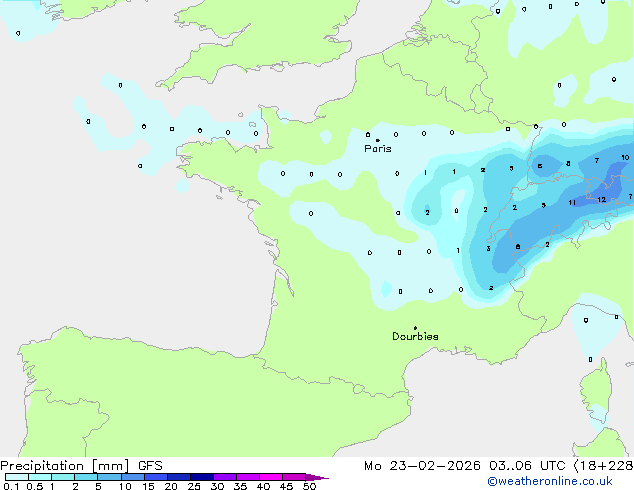Click the legend label '30'
Image resolution: width=634 pixels, height=490 pixels.
pos(217,486)
